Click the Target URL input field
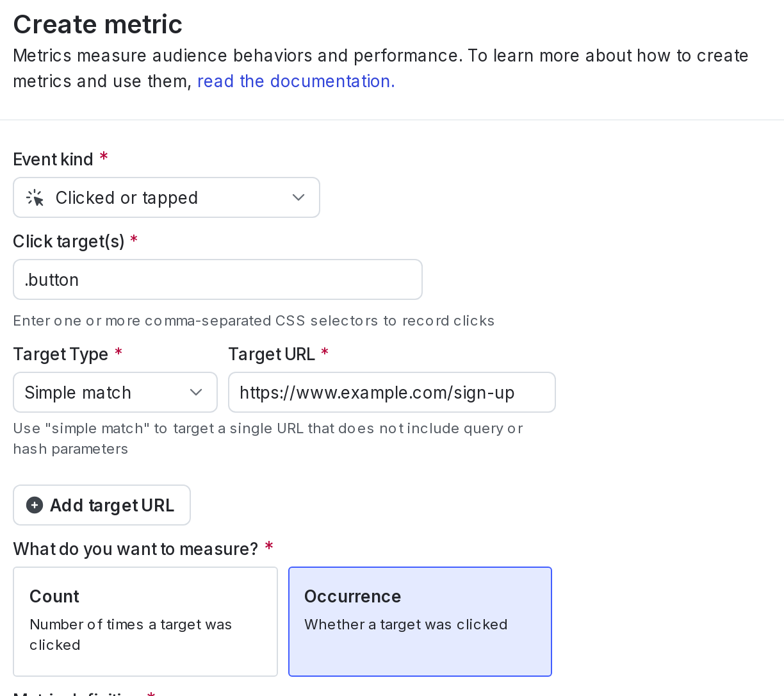The image size is (784, 696). (x=391, y=392)
